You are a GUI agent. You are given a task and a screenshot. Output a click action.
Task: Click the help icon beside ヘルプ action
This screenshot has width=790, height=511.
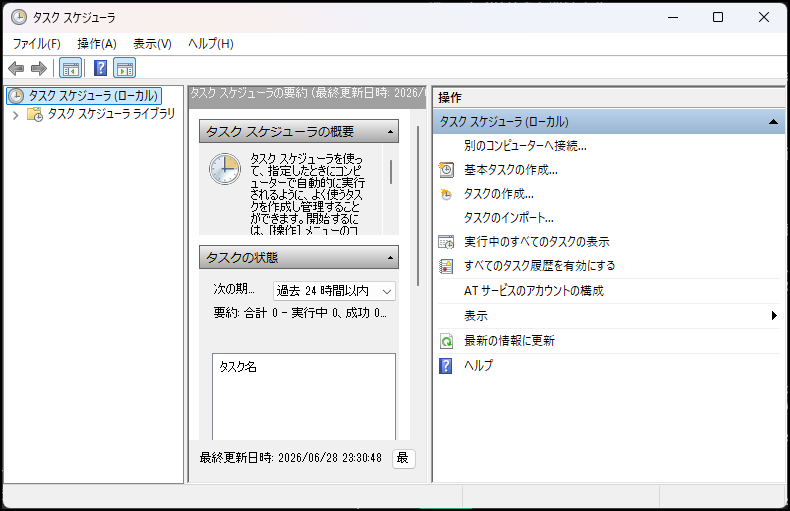(x=446, y=365)
